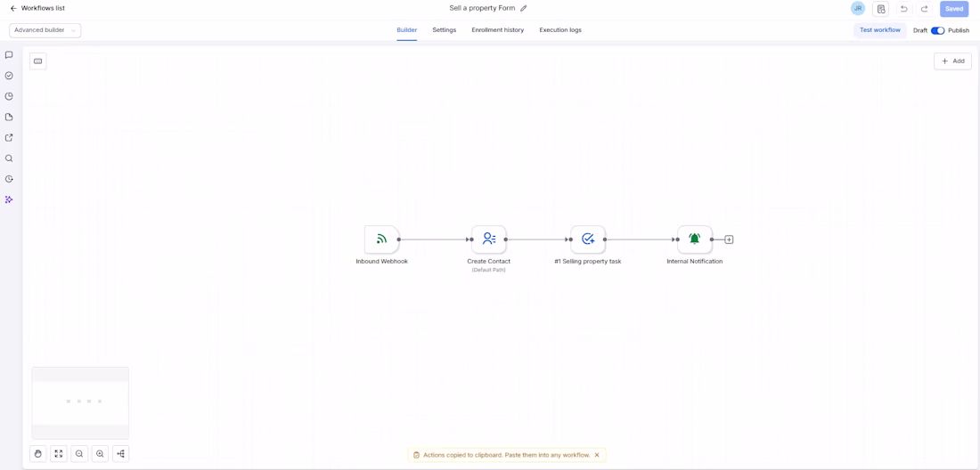Click the Add button on the canvas
This screenshot has width=980, height=470.
952,61
